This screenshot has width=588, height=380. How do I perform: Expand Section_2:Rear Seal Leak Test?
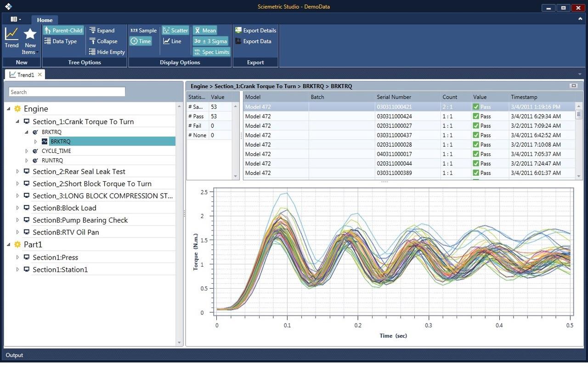[x=17, y=171]
